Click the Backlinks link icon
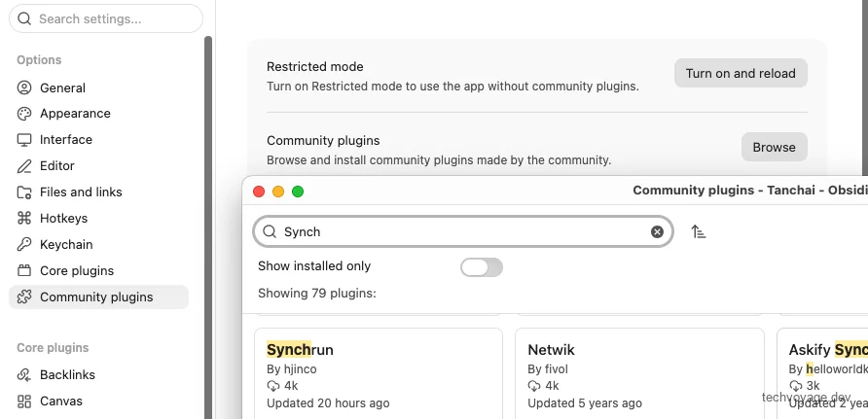This screenshot has height=419, width=868. tap(24, 375)
